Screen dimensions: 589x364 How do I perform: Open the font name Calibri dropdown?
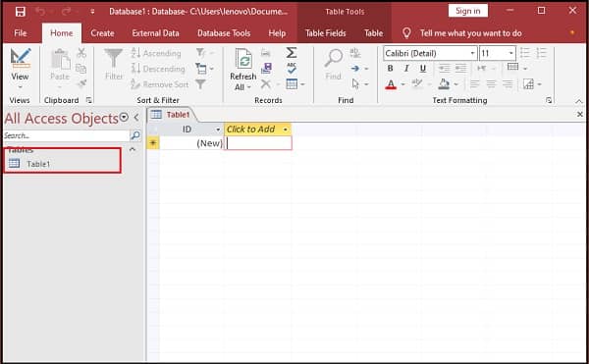tap(472, 53)
